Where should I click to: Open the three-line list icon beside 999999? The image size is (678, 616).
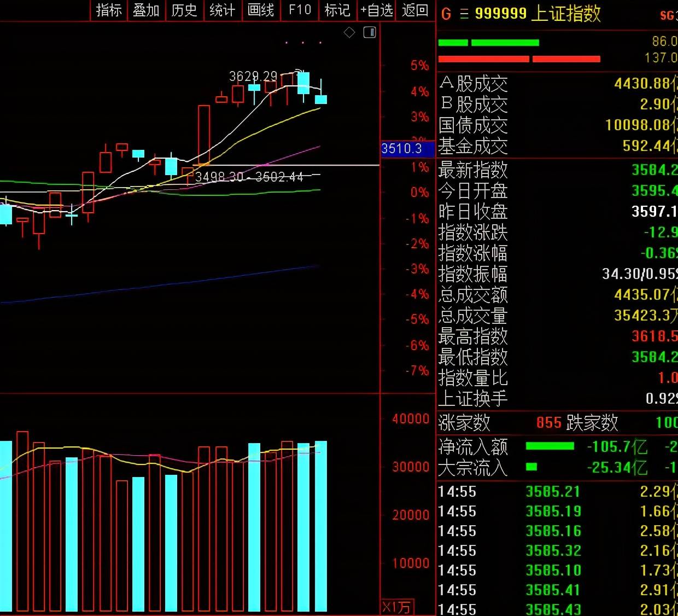point(464,14)
